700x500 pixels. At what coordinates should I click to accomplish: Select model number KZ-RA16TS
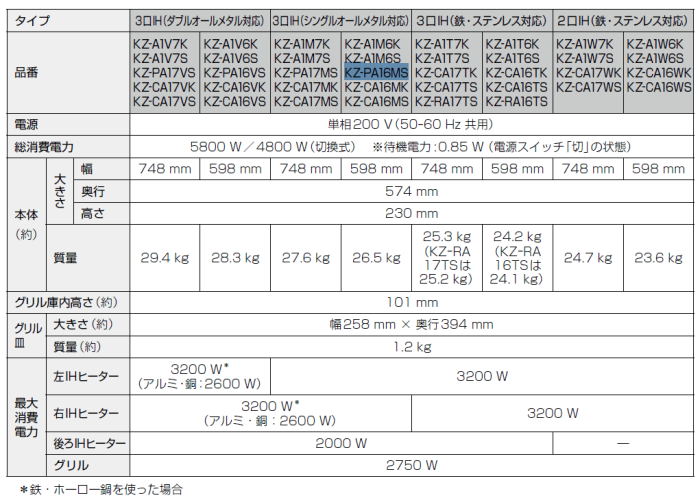click(x=517, y=101)
